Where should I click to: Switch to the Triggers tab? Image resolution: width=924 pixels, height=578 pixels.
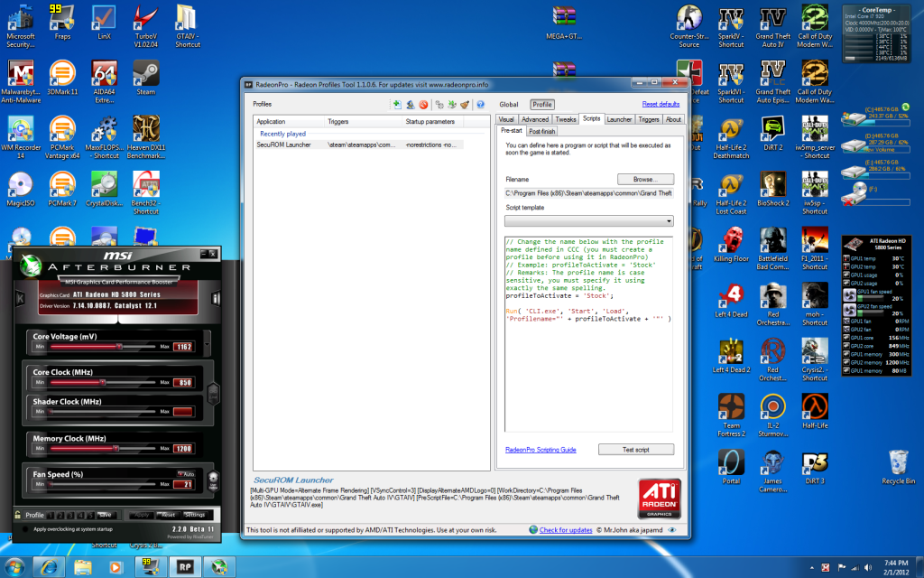(x=648, y=119)
